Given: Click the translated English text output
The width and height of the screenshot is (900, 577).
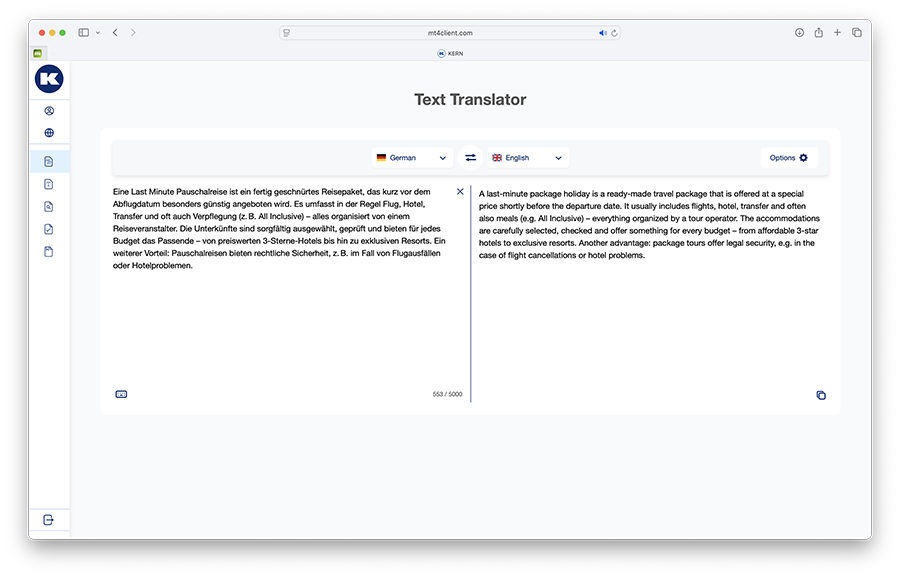Looking at the screenshot, I should pyautogui.click(x=650, y=224).
